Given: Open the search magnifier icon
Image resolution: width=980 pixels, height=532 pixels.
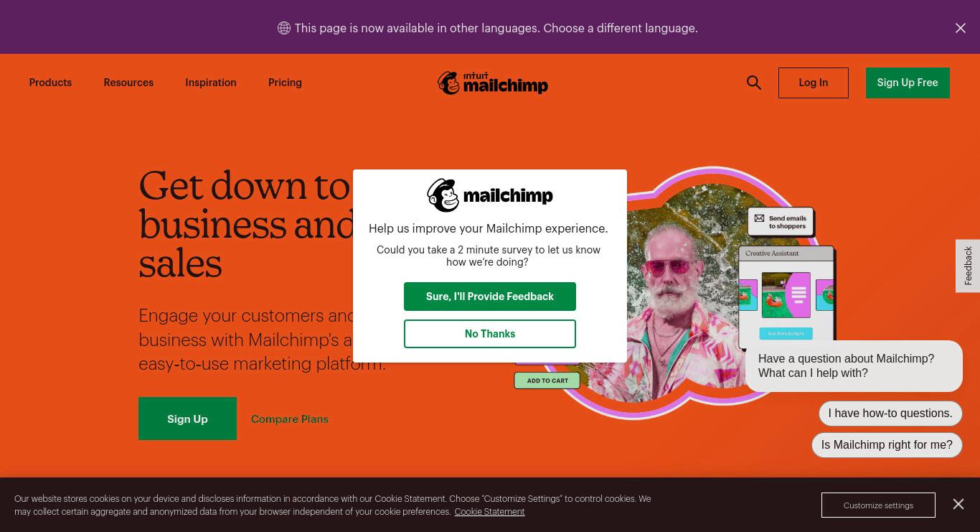Looking at the screenshot, I should click(753, 83).
